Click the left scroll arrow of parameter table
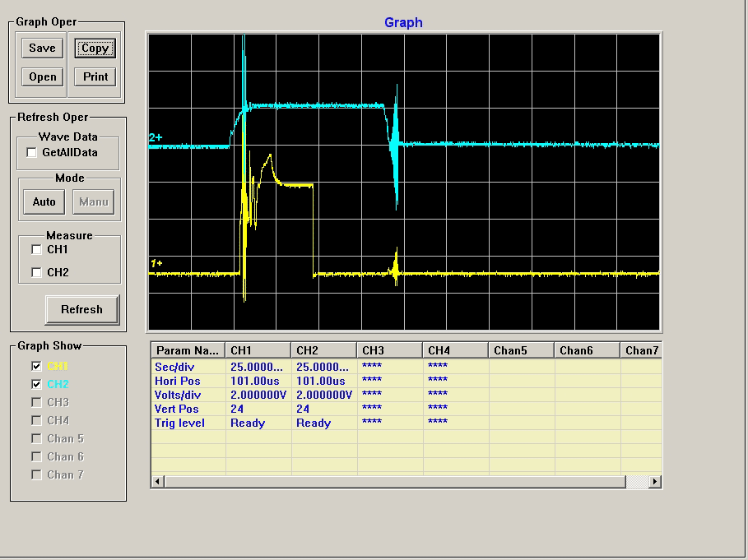The image size is (748, 560). pyautogui.click(x=157, y=481)
